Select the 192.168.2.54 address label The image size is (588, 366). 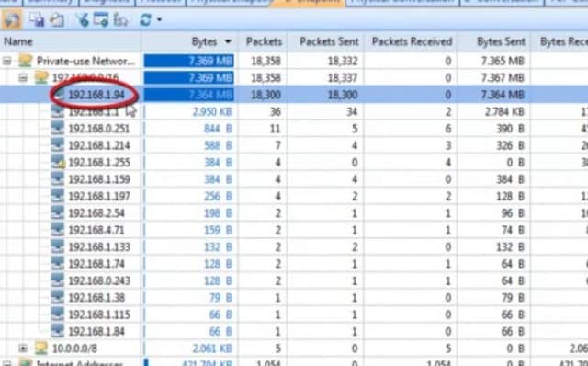tap(96, 213)
